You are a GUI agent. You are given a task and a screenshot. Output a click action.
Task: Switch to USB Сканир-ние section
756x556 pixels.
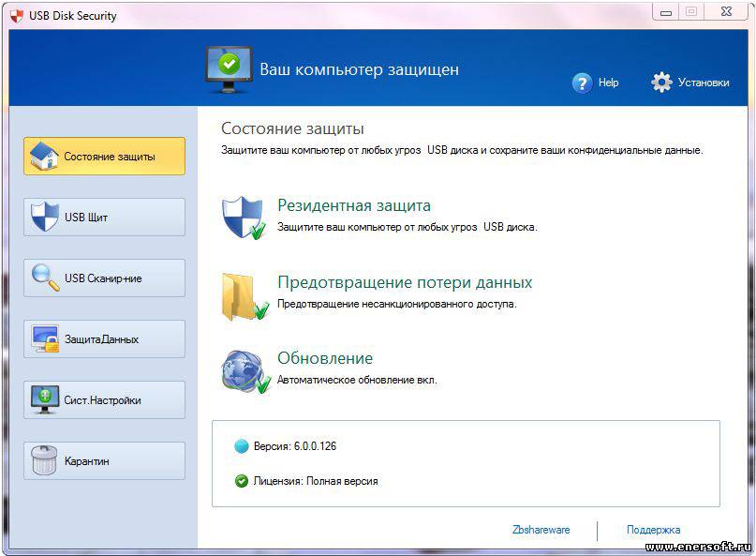pyautogui.click(x=104, y=278)
